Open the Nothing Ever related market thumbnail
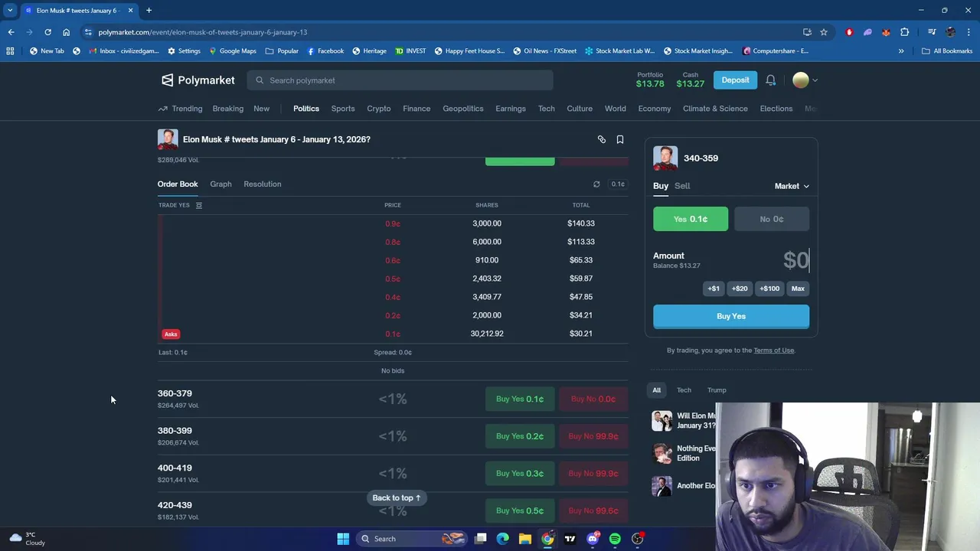Viewport: 980px width, 551px height. point(662,453)
